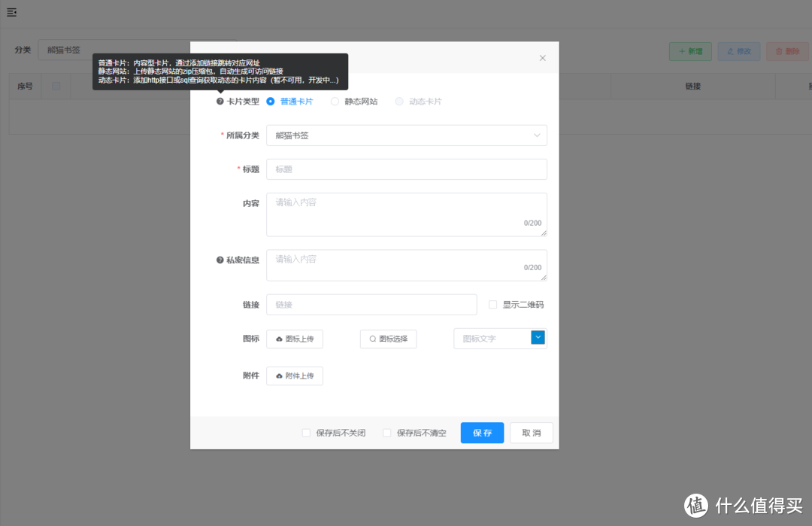Click the 新增 add icon button
This screenshot has height=526, width=812.
[683, 51]
